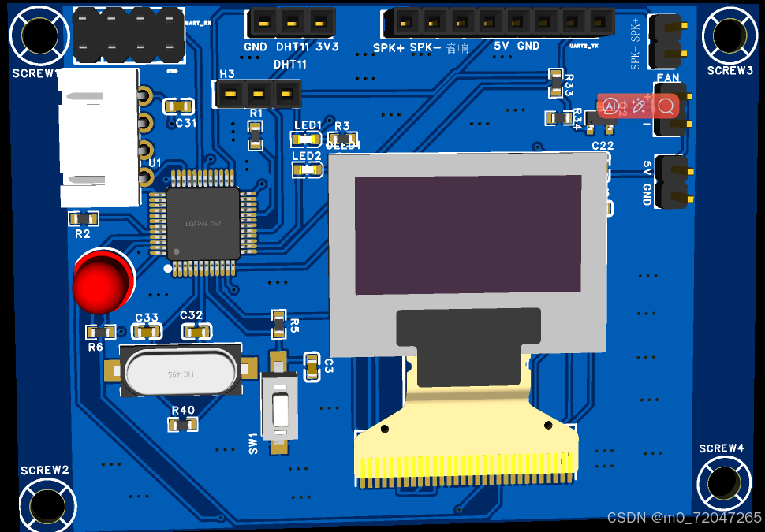Select the OLED display module
Screen dimensions: 765x532
[467, 233]
